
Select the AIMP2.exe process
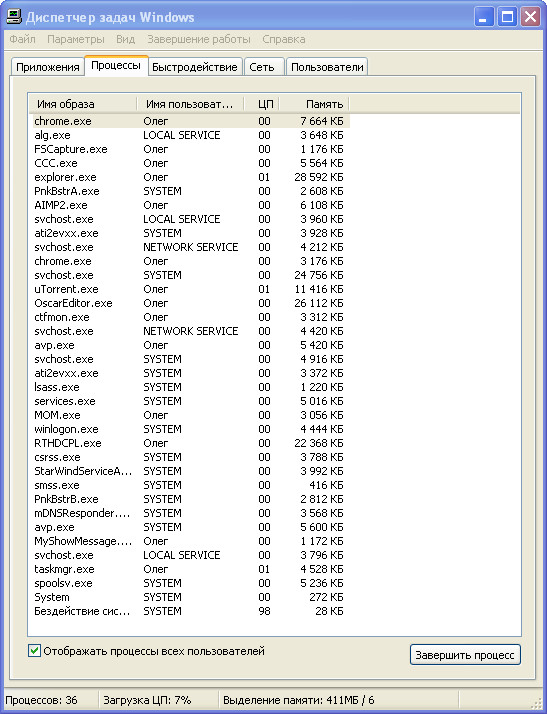pos(189,205)
